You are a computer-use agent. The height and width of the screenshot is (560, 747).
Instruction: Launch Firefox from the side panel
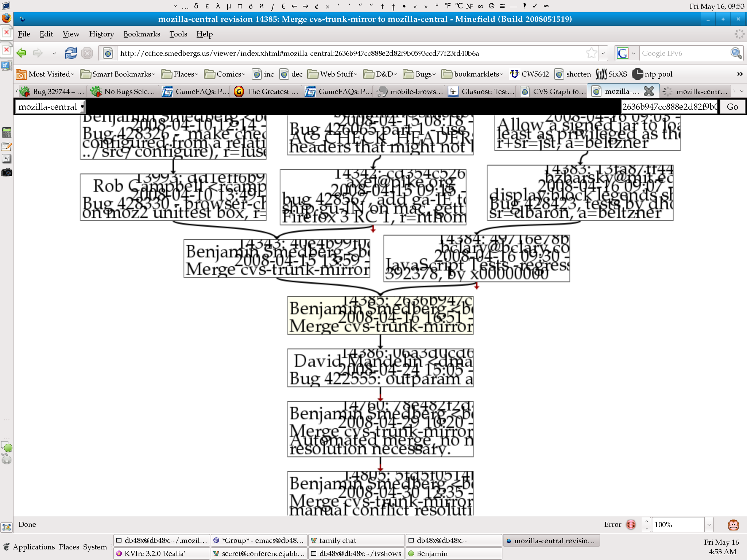click(x=7, y=18)
